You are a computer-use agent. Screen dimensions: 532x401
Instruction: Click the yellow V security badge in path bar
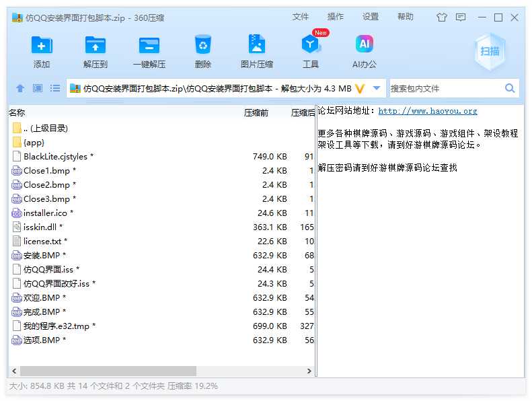360,89
